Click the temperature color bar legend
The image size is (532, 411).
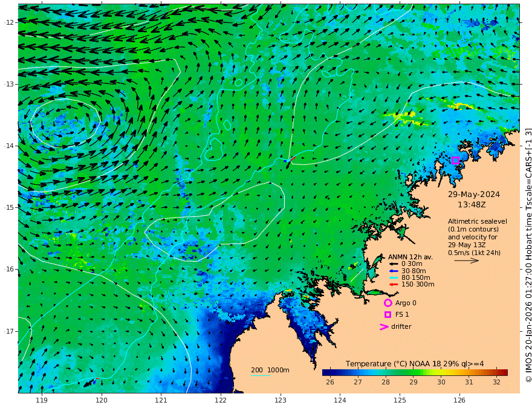pos(415,372)
